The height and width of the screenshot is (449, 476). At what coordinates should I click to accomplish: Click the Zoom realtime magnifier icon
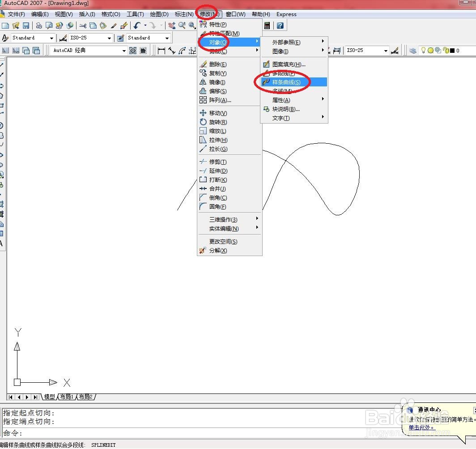pos(182,26)
